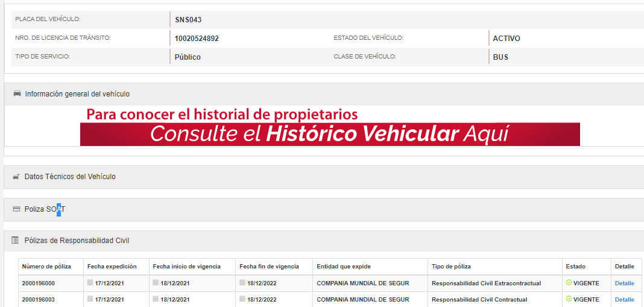Click calendar icon for policy 2000196000 start date
The image size is (644, 307).
pyautogui.click(x=156, y=283)
